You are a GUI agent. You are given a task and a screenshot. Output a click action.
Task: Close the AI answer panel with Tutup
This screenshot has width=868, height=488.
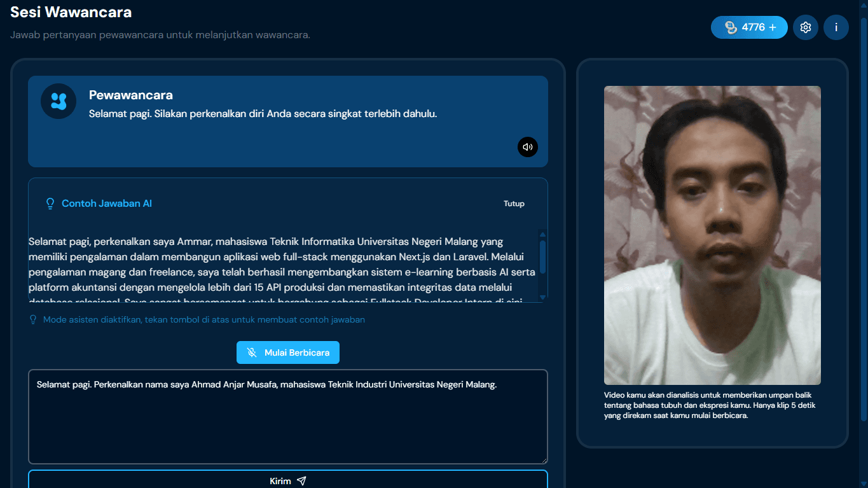click(514, 204)
